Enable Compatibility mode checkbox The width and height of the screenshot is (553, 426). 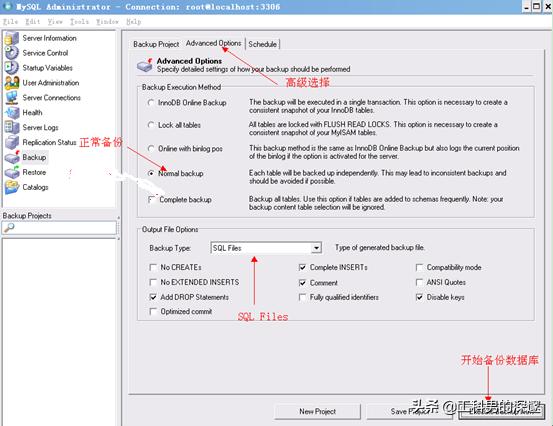(x=419, y=267)
